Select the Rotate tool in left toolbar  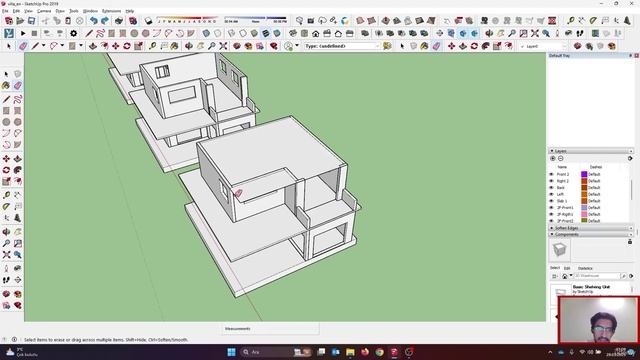click(6, 170)
